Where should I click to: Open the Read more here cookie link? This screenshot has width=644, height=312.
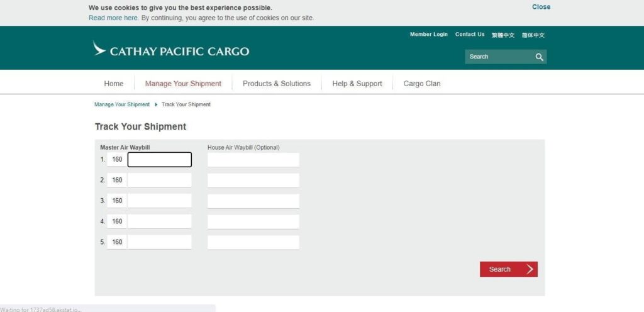113,18
